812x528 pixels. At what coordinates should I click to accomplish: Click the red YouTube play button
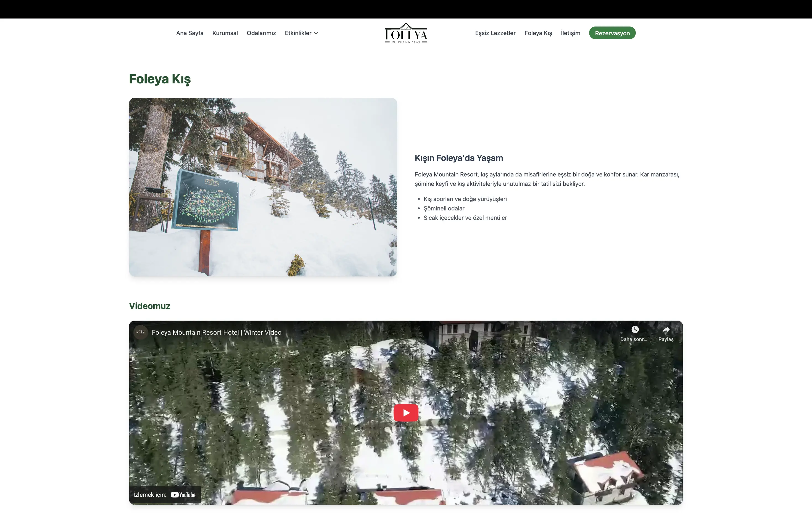click(406, 413)
